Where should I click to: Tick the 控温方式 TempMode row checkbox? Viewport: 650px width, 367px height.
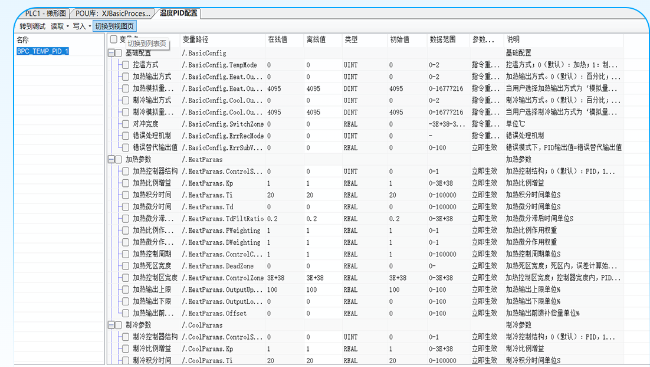pos(126,65)
